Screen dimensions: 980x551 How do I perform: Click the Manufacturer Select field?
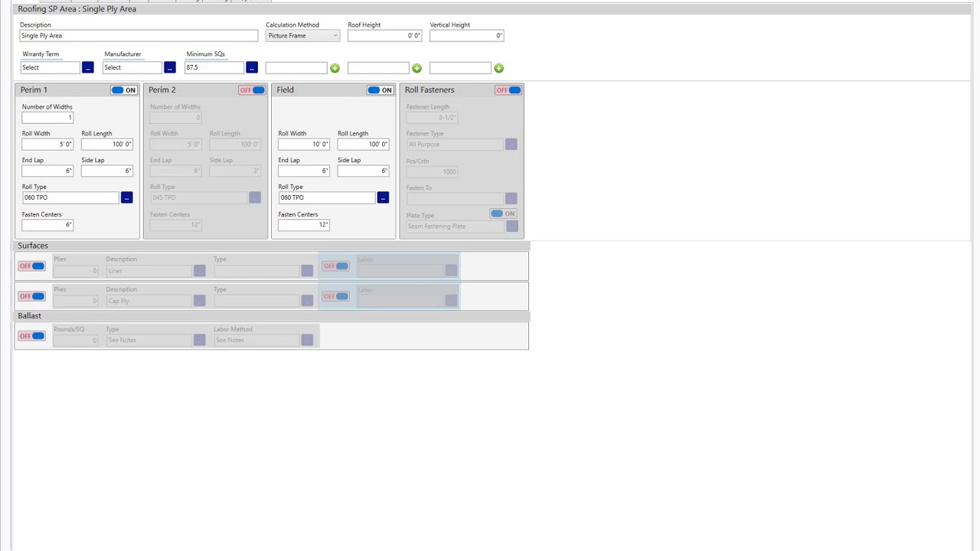coord(132,68)
